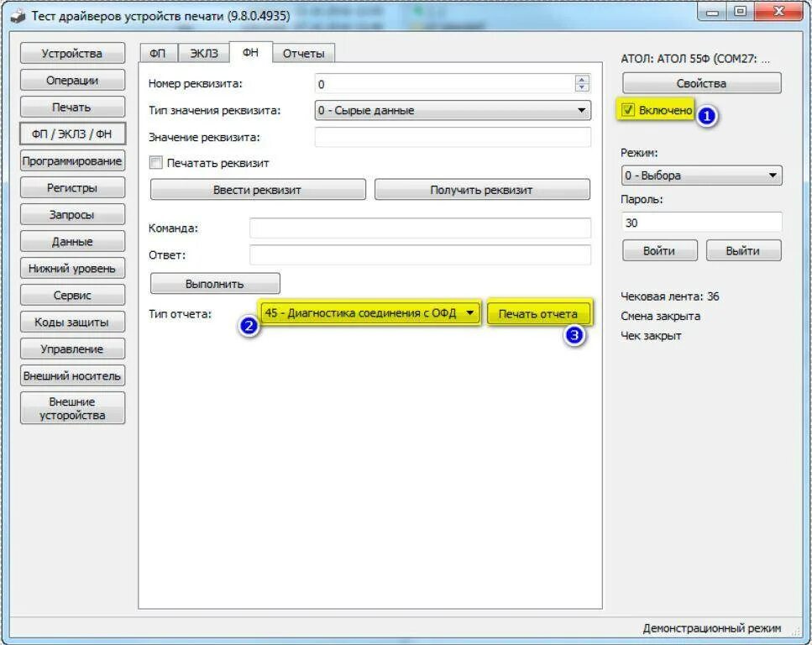
Task: Switch to the ФН tab
Action: pyautogui.click(x=250, y=52)
